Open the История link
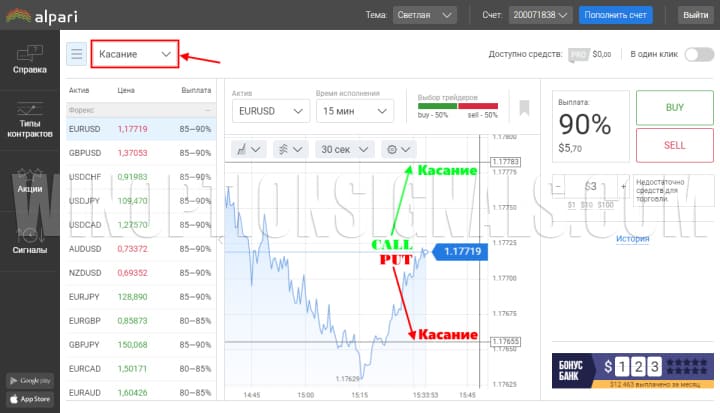 pos(632,239)
